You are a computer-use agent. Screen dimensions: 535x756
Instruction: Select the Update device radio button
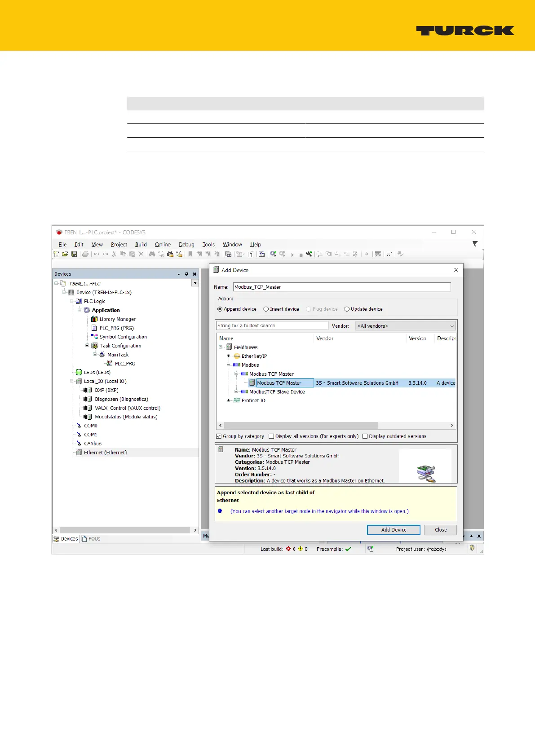tap(347, 309)
